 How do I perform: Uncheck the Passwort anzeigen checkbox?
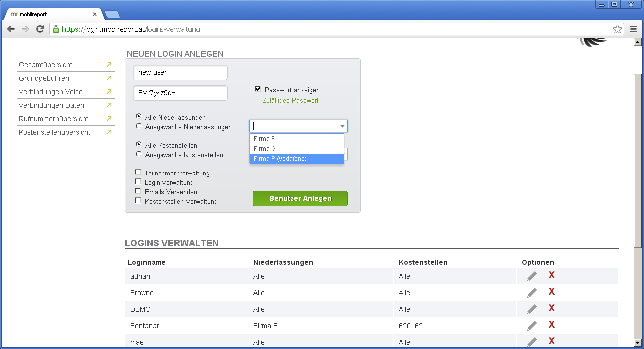click(258, 89)
